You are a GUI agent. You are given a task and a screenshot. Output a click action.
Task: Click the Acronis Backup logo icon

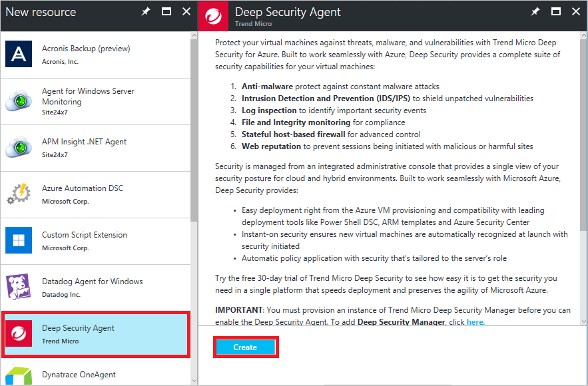coord(19,54)
